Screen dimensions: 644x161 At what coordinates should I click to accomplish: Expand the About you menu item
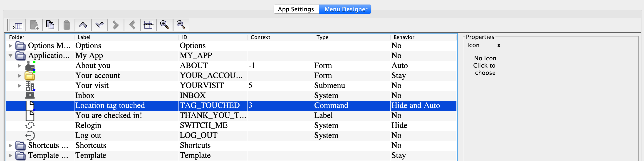(20, 66)
